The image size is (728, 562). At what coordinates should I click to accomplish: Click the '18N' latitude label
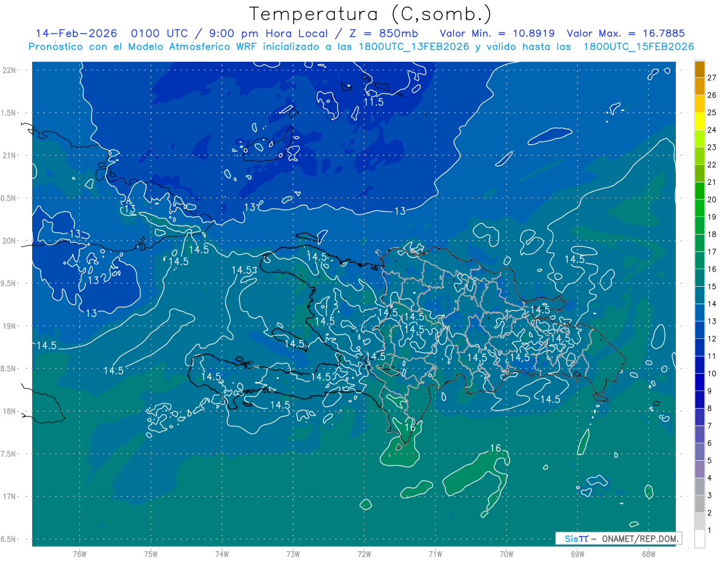click(10, 411)
